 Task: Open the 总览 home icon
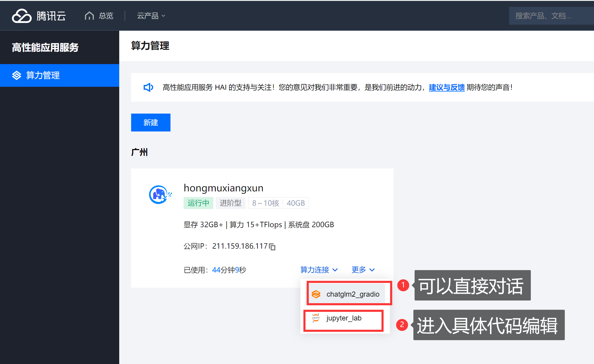click(89, 16)
